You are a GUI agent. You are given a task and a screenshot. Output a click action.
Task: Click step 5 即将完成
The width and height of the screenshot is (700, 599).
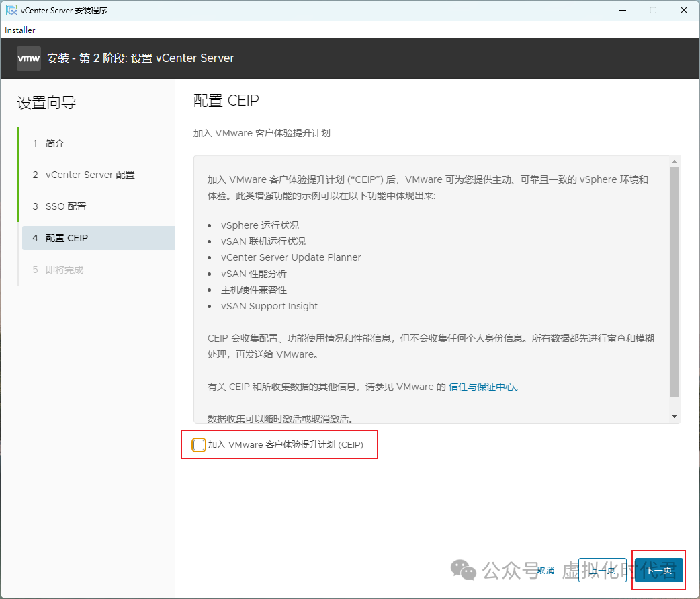coord(58,270)
